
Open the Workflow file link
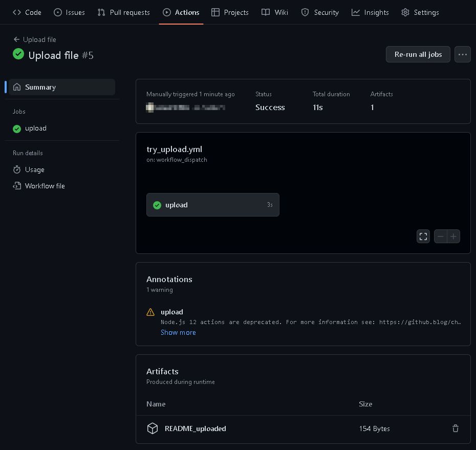45,186
